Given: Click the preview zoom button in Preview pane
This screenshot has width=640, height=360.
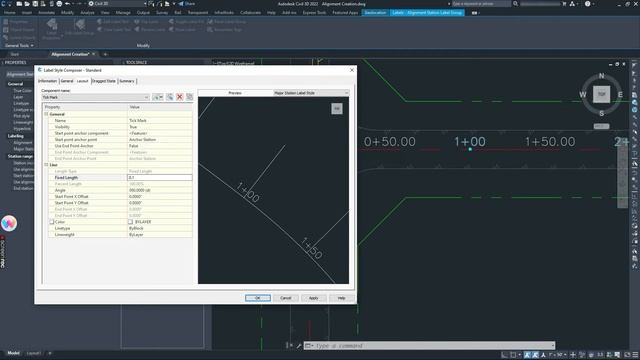Looking at the screenshot, I should click(x=337, y=109).
